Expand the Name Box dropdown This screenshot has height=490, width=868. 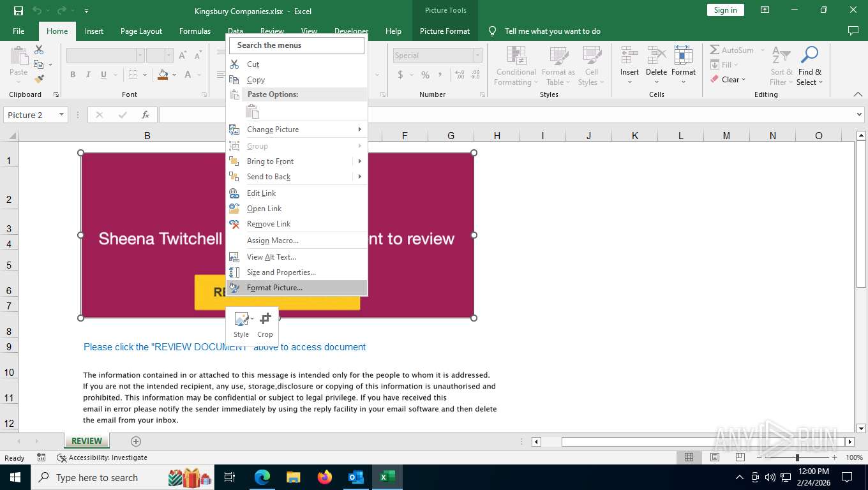pyautogui.click(x=62, y=115)
